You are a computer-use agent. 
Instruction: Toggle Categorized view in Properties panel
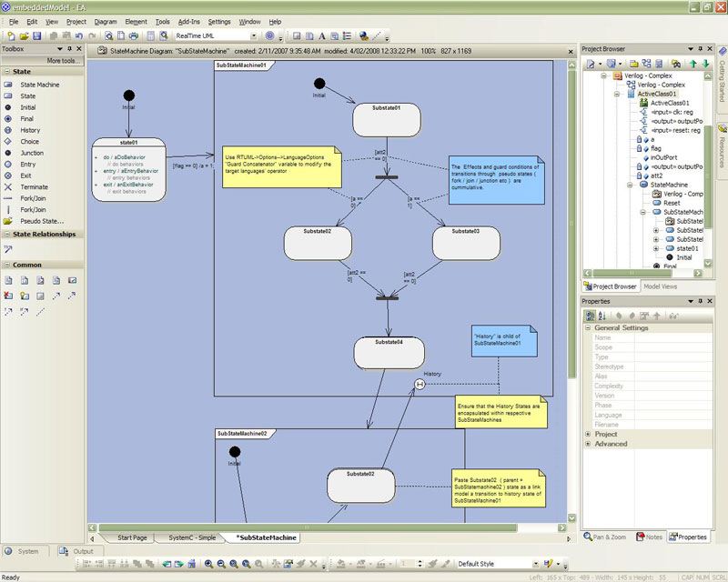click(590, 316)
